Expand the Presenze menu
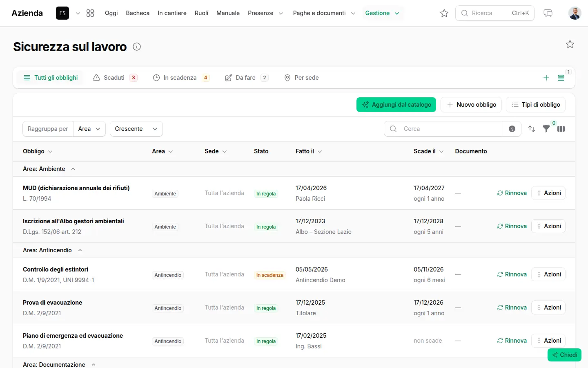 click(x=265, y=13)
